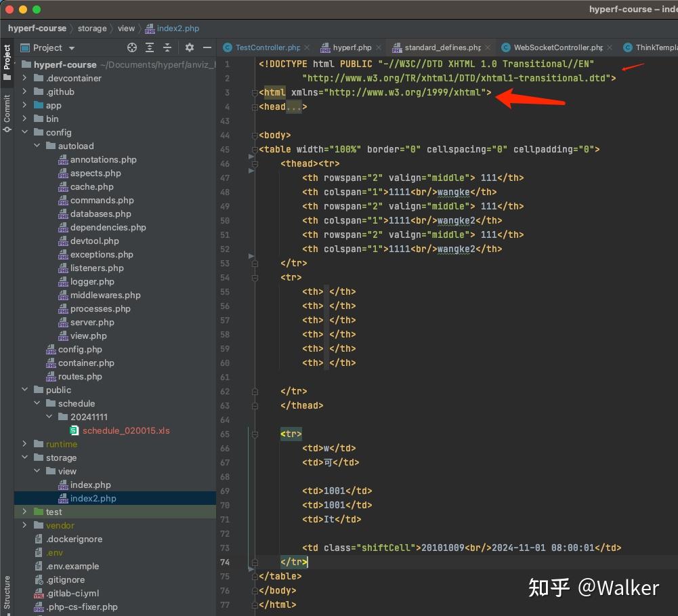Click Expand All icon in Project panel
This screenshot has width=678, height=616.
150,47
